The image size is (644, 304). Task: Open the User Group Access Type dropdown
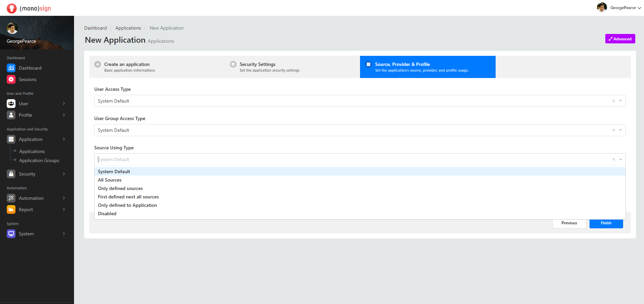coord(620,130)
